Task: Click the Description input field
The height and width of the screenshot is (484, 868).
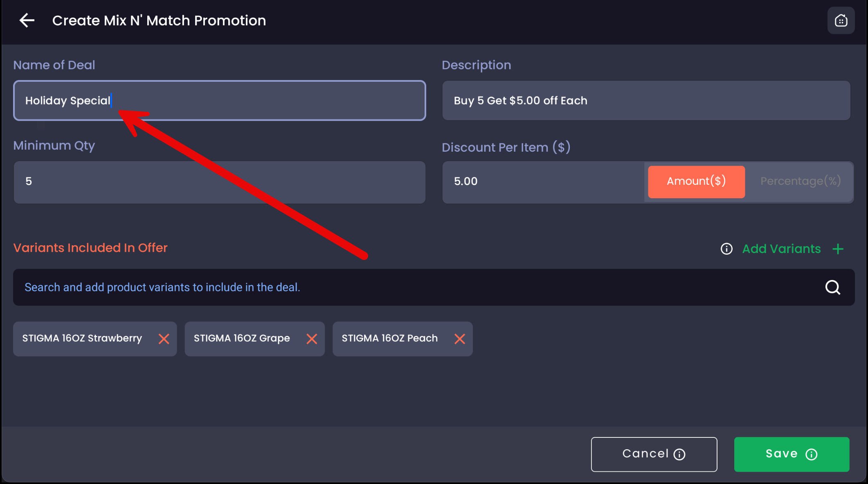Action: (646, 101)
